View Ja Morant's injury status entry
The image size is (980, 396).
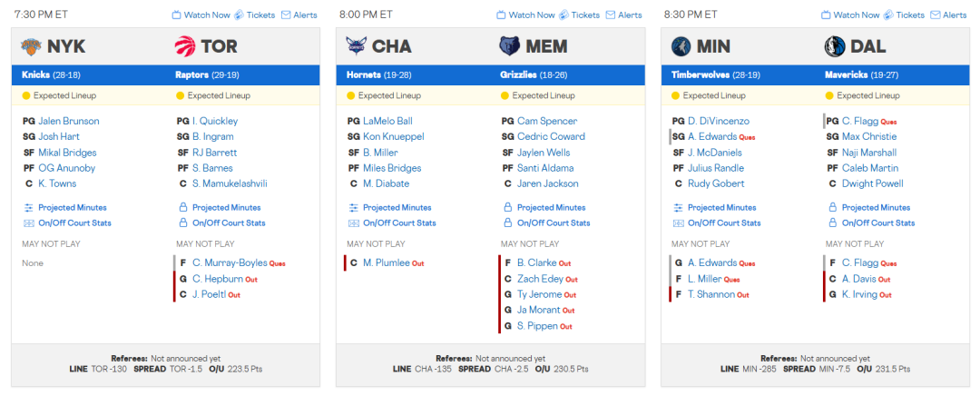[537, 310]
